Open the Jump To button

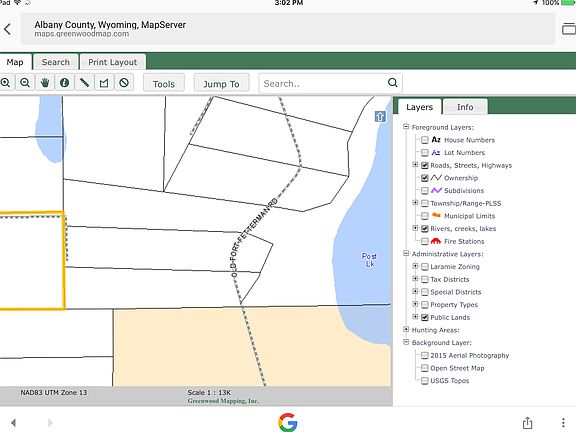tap(222, 83)
